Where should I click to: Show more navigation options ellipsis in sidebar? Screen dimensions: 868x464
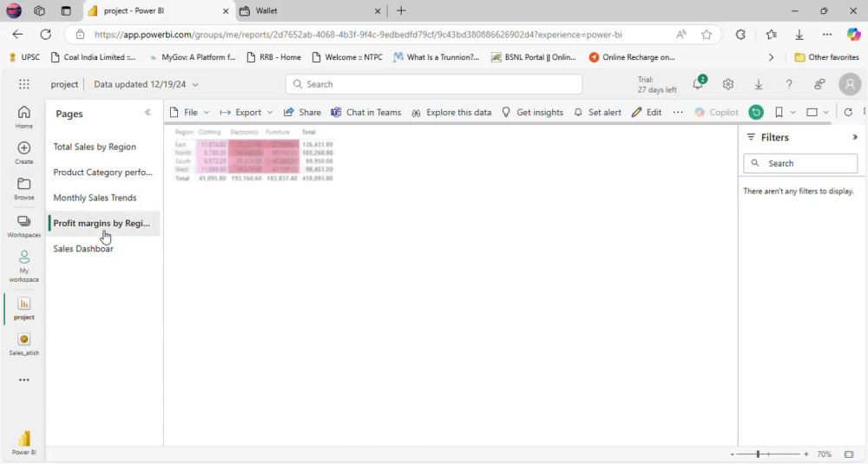pyautogui.click(x=23, y=380)
